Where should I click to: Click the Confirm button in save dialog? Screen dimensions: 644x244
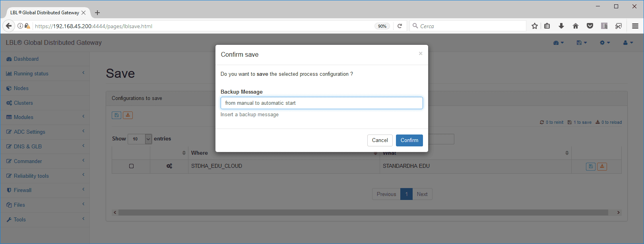(x=409, y=140)
